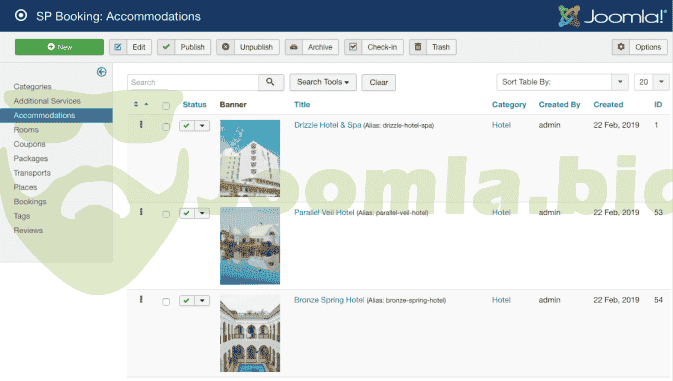Click the Options gear icon
Screen dimensions: 673x381
tap(621, 47)
